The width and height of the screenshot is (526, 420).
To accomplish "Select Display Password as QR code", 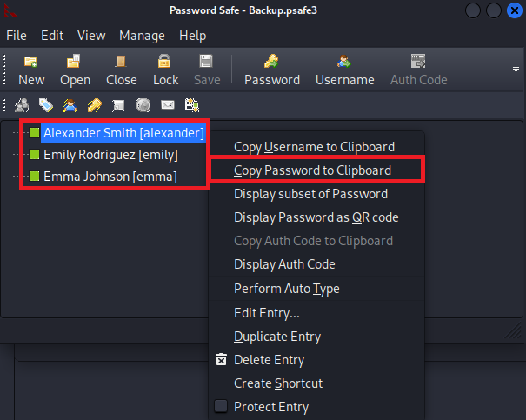I will (x=316, y=217).
